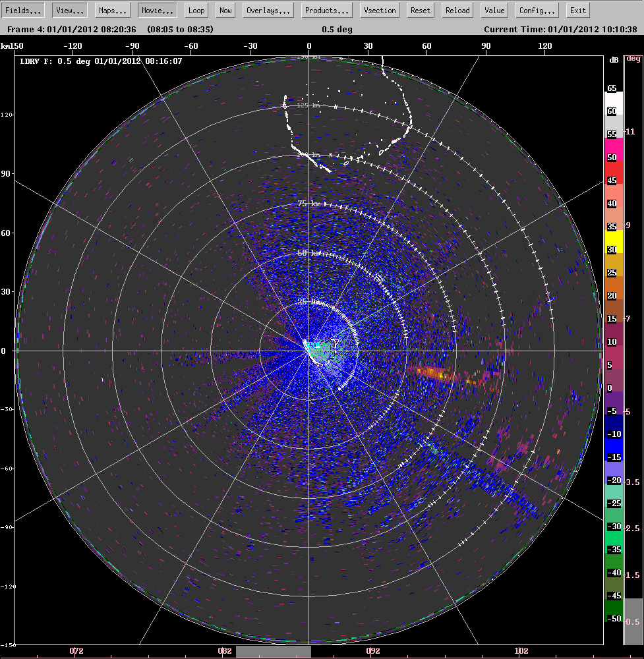This screenshot has height=659, width=644.
Task: Click the Reload button
Action: click(x=457, y=11)
